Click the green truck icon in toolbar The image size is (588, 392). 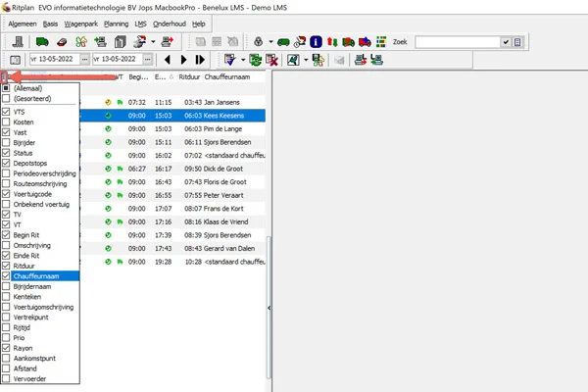click(x=42, y=42)
